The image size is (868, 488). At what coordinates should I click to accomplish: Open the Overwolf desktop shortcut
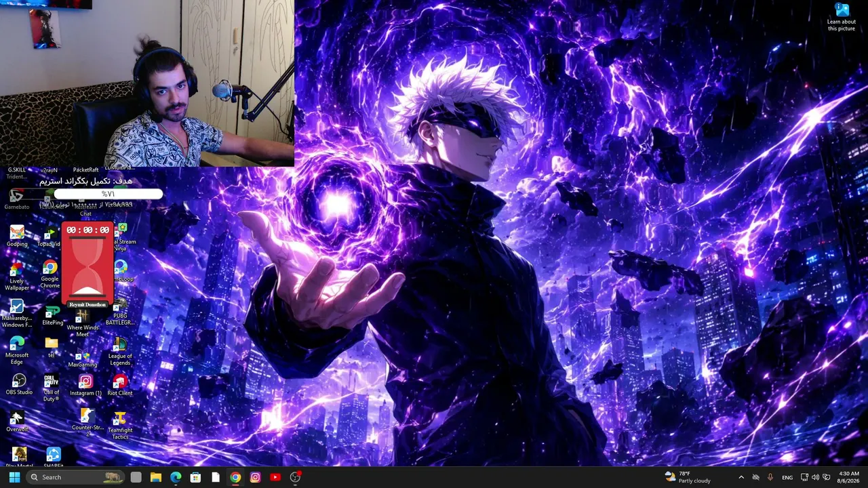[17, 422]
